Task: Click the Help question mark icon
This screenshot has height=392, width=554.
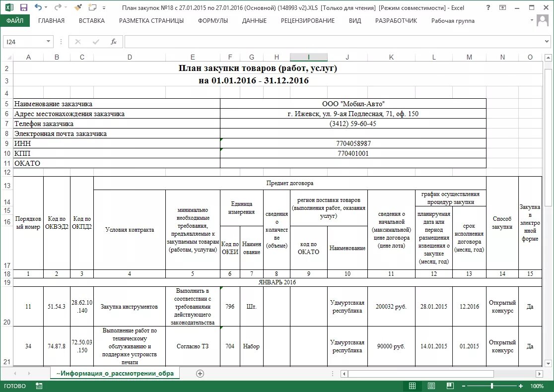Action: (488, 7)
